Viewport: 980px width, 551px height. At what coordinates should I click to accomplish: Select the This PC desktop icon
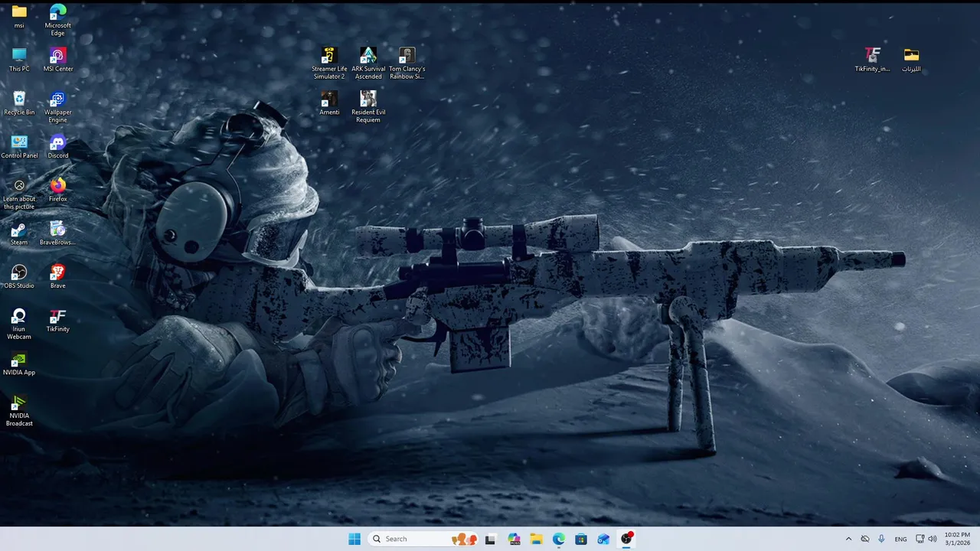pos(19,60)
